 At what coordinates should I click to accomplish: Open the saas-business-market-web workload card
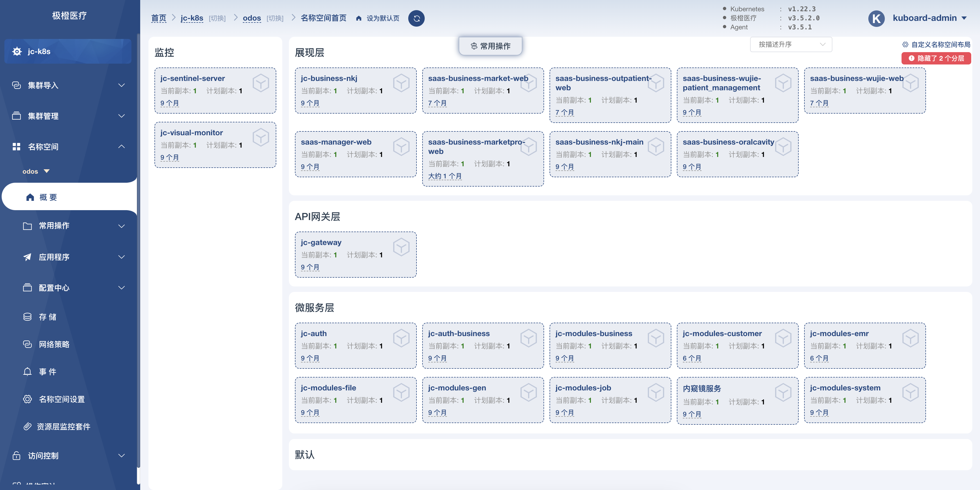[x=483, y=91]
